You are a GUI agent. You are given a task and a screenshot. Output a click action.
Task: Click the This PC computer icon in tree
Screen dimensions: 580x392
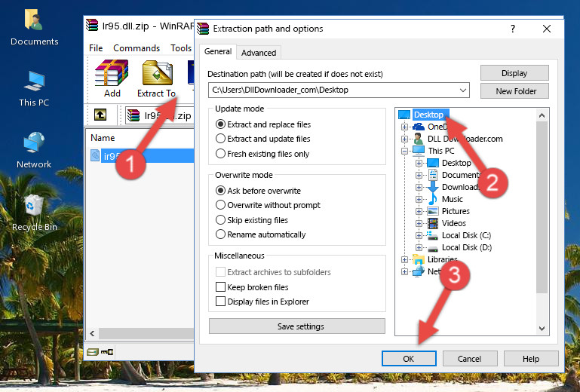pos(419,151)
